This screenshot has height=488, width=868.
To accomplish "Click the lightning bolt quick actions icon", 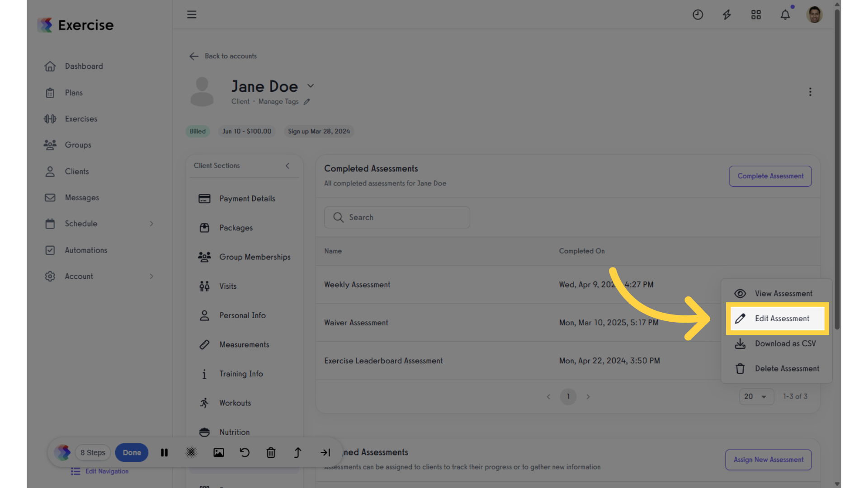I will pyautogui.click(x=726, y=15).
